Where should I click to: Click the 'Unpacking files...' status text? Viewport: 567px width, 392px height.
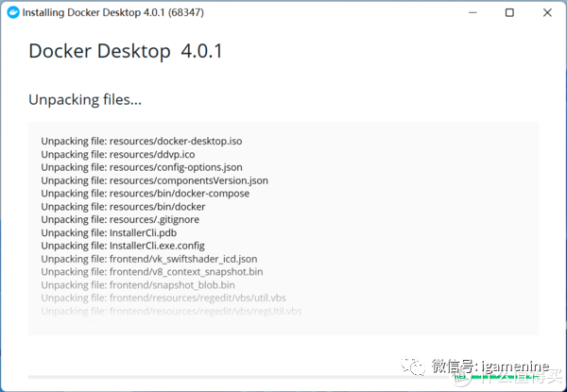(x=85, y=100)
